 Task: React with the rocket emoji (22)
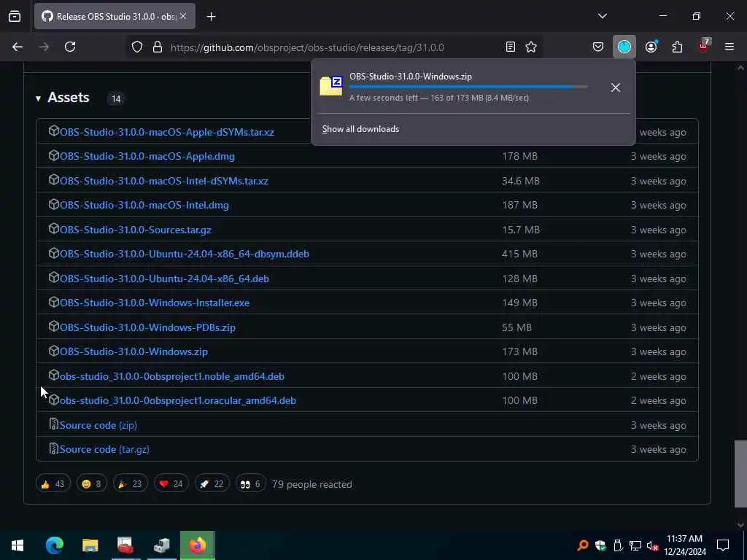coord(212,484)
